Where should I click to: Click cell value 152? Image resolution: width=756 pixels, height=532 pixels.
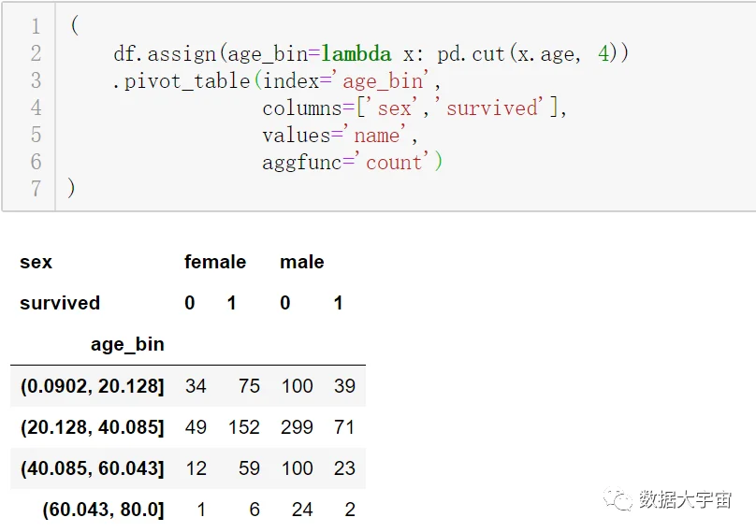244,427
